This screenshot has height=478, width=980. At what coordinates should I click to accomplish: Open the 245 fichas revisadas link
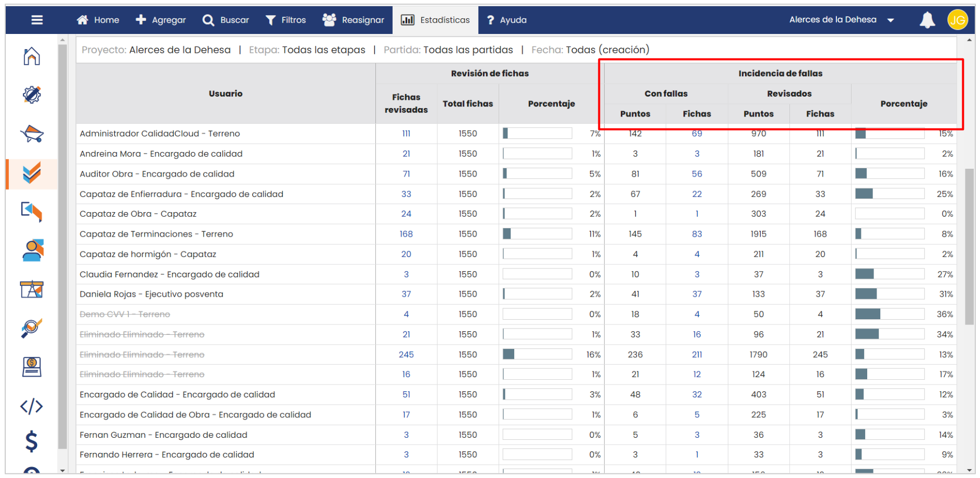pyautogui.click(x=406, y=355)
